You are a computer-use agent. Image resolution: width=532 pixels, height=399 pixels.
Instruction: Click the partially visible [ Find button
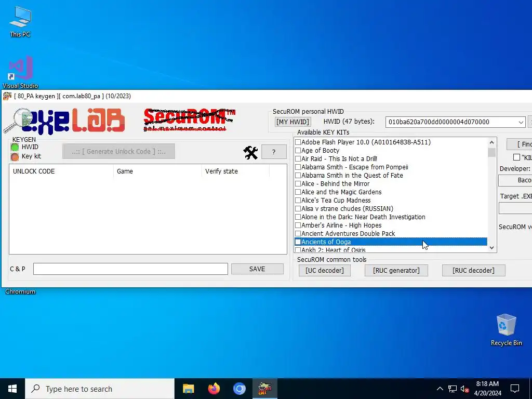pyautogui.click(x=520, y=144)
